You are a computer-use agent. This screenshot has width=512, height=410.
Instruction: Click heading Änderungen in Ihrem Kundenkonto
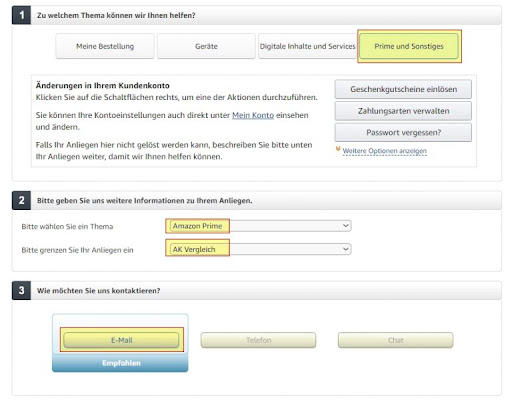click(x=103, y=86)
